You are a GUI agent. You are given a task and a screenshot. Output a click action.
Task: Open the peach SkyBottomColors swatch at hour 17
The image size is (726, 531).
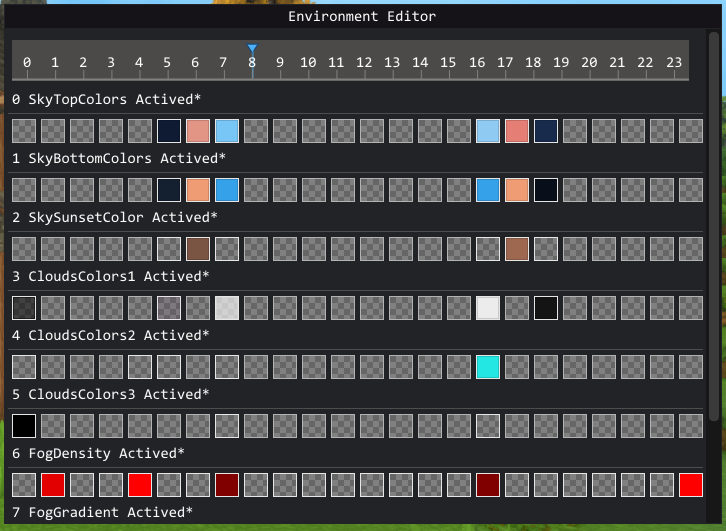point(517,190)
